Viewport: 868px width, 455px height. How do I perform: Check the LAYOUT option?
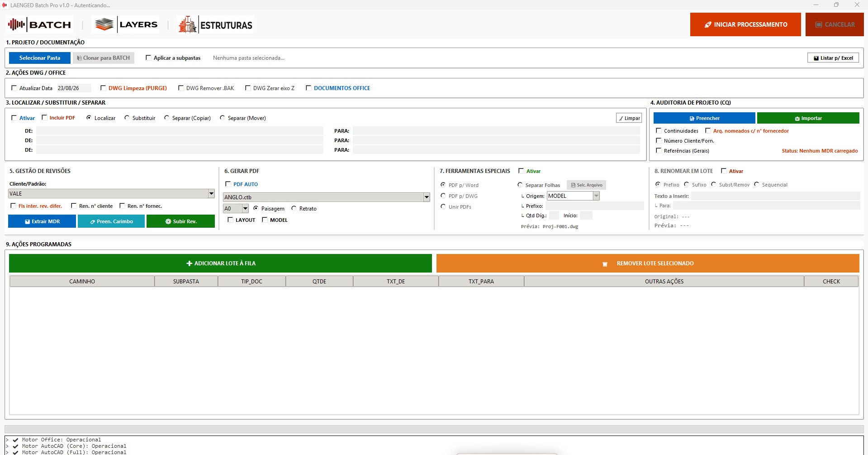click(x=230, y=220)
